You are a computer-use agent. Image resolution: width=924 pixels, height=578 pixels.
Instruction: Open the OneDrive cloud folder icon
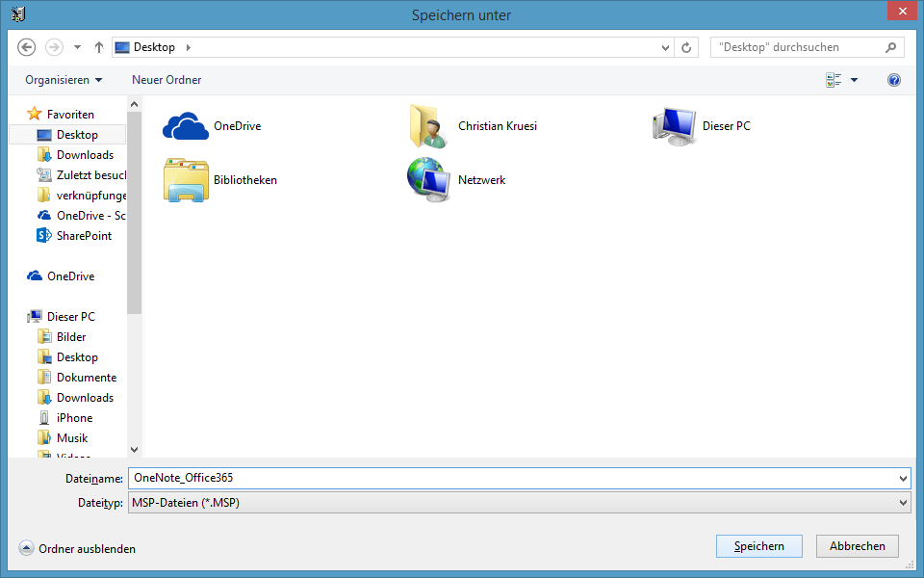click(186, 126)
